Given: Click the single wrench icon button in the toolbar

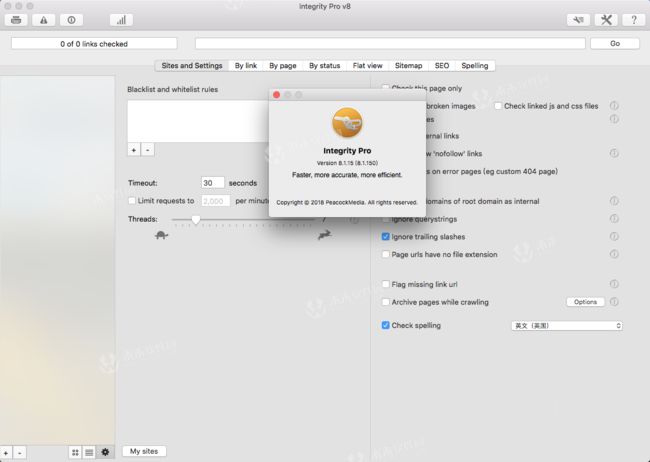Looking at the screenshot, I should pyautogui.click(x=578, y=20).
